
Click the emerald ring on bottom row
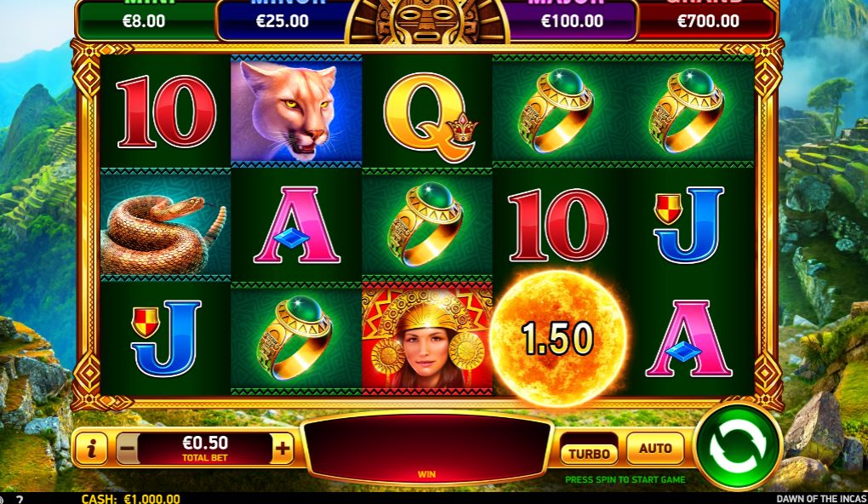tap(296, 338)
